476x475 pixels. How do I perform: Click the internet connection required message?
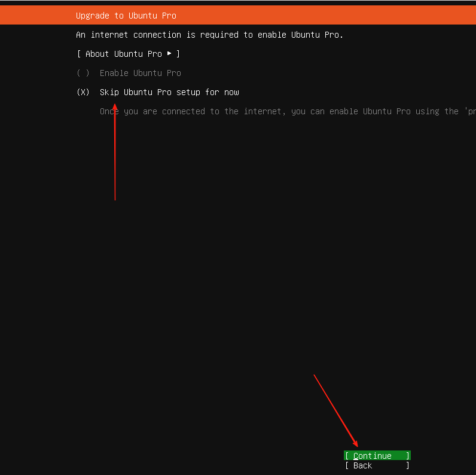point(209,35)
